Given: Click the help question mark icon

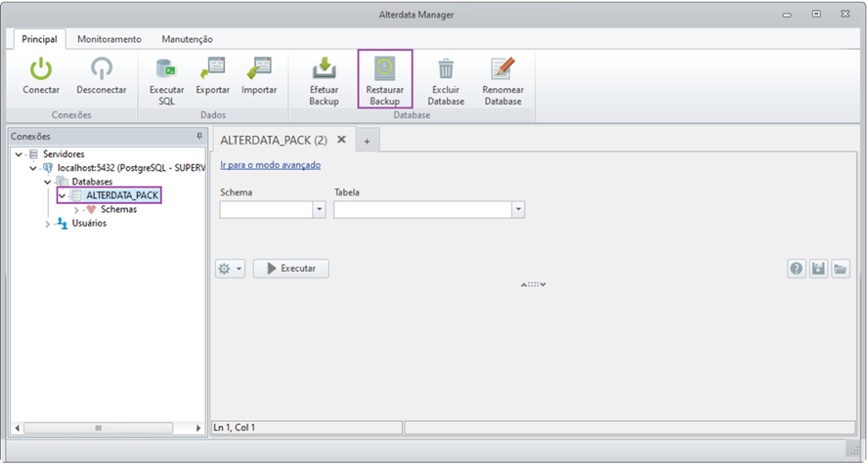Looking at the screenshot, I should [797, 269].
